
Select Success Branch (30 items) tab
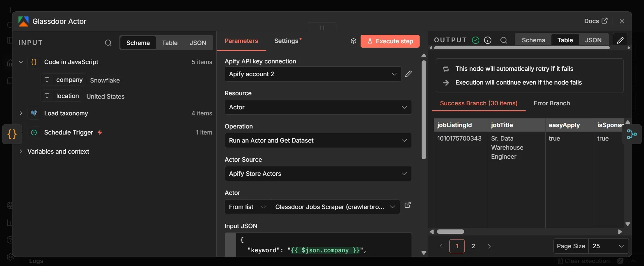479,103
